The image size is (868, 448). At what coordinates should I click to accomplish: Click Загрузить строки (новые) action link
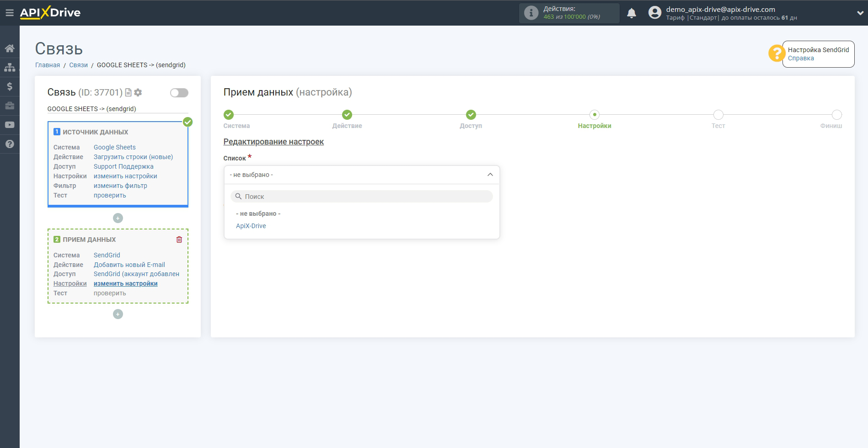click(x=134, y=157)
